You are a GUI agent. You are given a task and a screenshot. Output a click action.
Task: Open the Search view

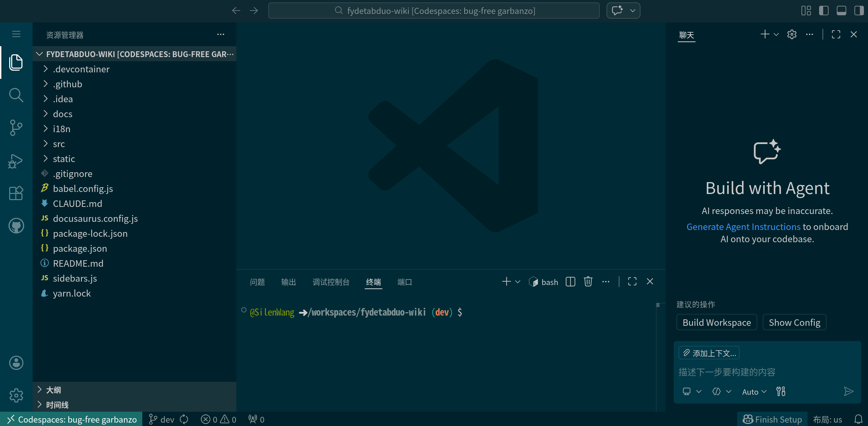pyautogui.click(x=16, y=95)
